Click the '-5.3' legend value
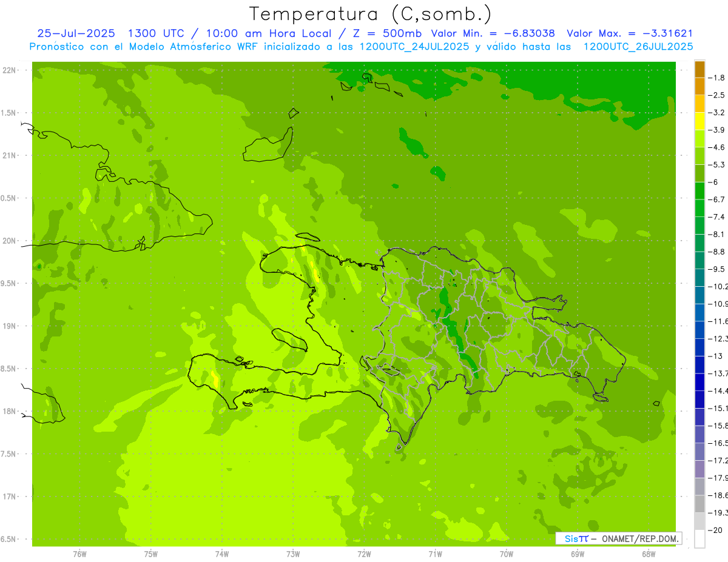The image size is (728, 562). pos(718,164)
